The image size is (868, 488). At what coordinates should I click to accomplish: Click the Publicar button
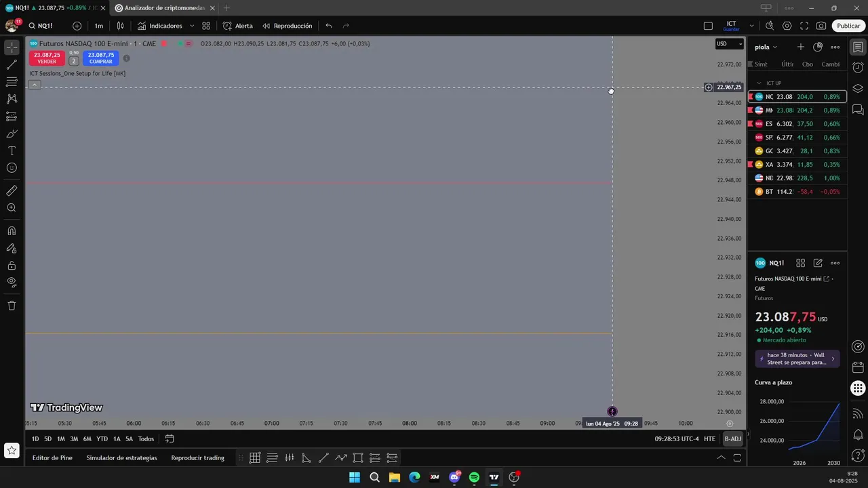(x=848, y=26)
